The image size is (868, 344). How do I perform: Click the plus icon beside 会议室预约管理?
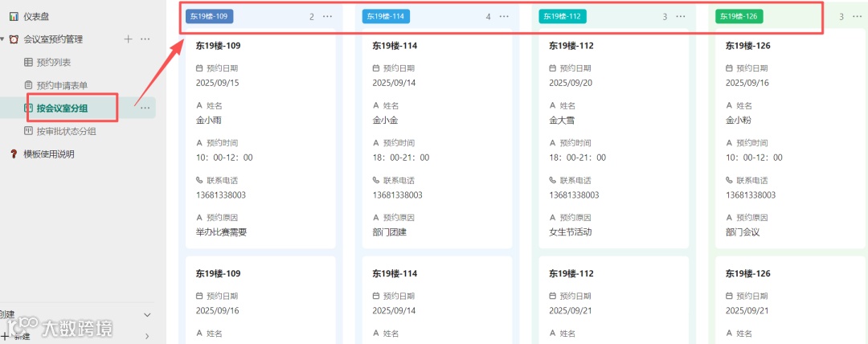click(x=128, y=39)
